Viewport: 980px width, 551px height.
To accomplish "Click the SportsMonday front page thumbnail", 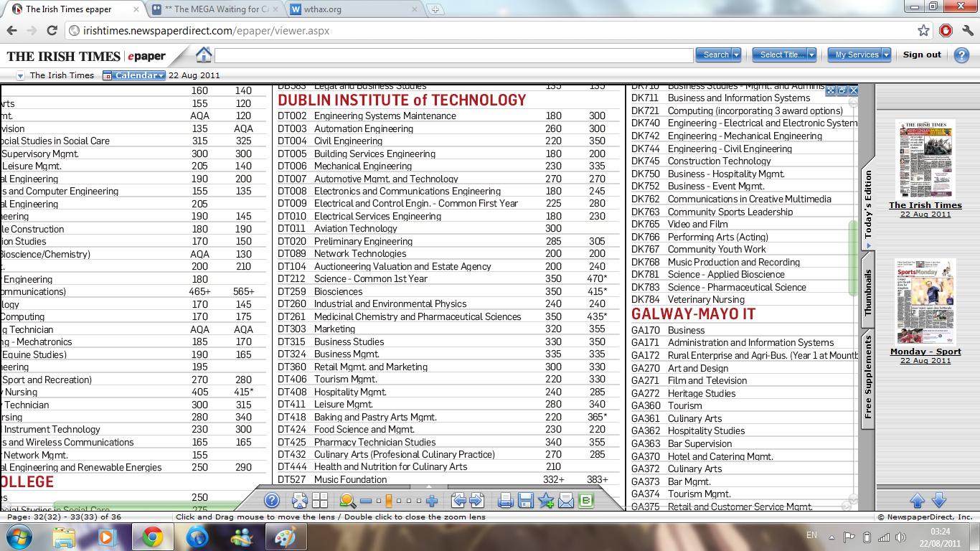I will click(x=925, y=303).
